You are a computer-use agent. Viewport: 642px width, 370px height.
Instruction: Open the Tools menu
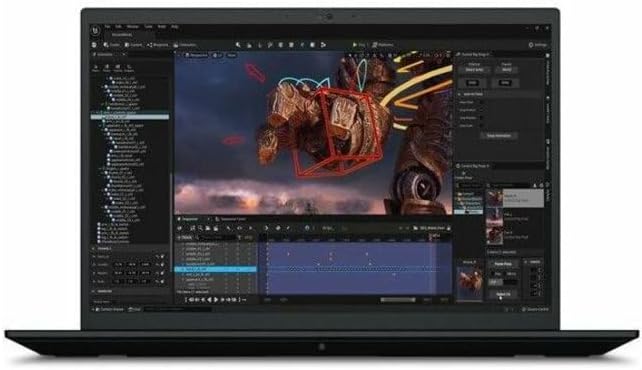pyautogui.click(x=148, y=27)
